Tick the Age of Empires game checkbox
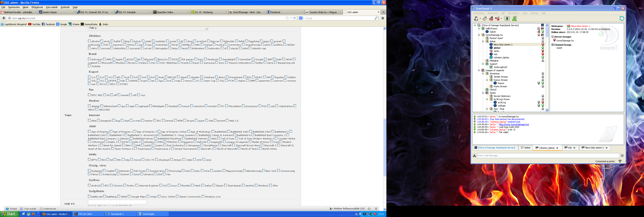The height and width of the screenshot is (217, 644). coord(89,131)
